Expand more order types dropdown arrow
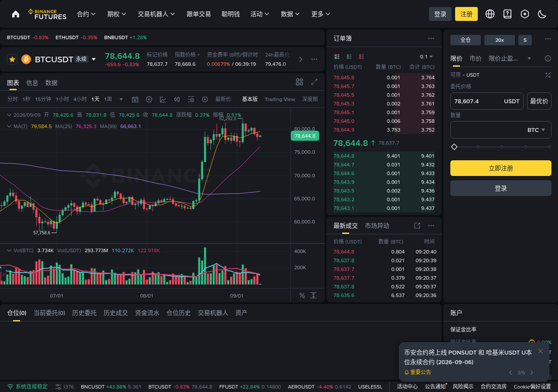558x392 pixels. click(529, 58)
